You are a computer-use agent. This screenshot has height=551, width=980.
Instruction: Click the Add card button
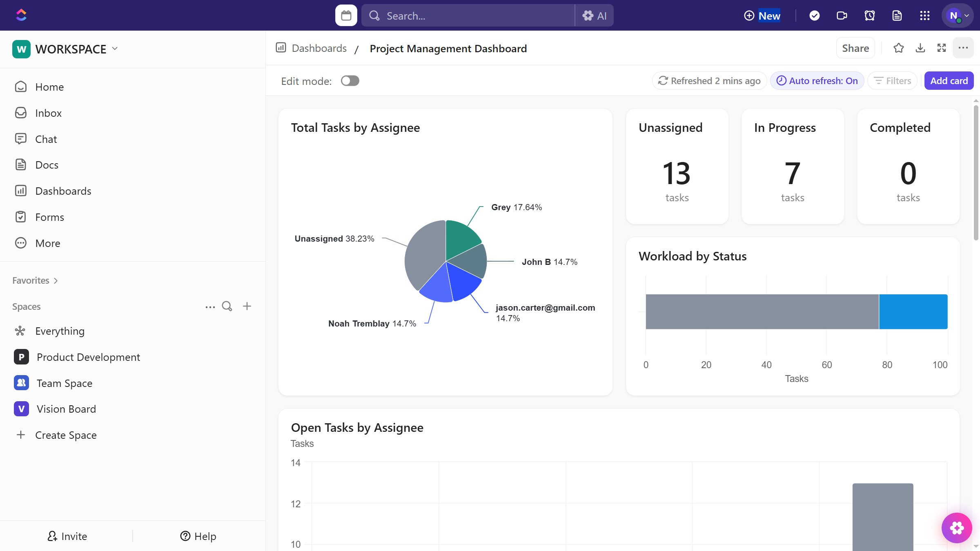949,80
